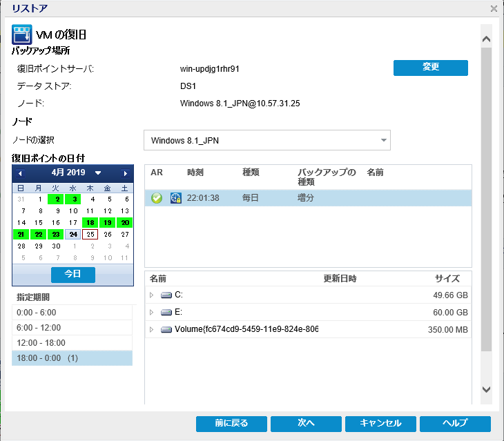Click the サイズ column header
The width and height of the screenshot is (504, 441).
pyautogui.click(x=447, y=279)
